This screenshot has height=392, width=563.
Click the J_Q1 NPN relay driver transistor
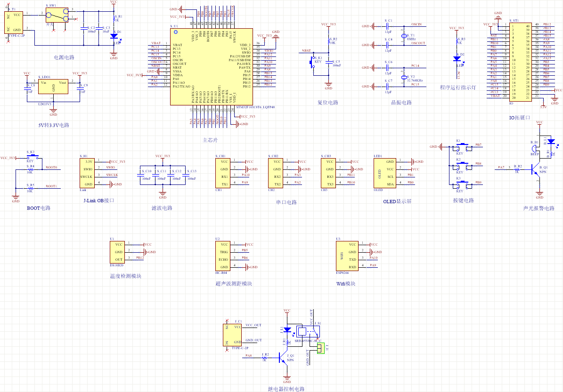point(283,358)
